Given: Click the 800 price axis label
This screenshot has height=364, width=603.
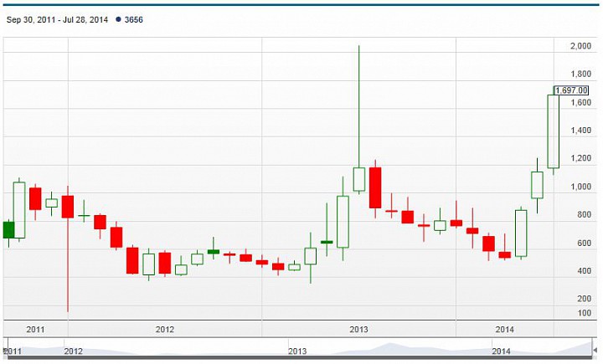Looking at the screenshot, I should [585, 214].
